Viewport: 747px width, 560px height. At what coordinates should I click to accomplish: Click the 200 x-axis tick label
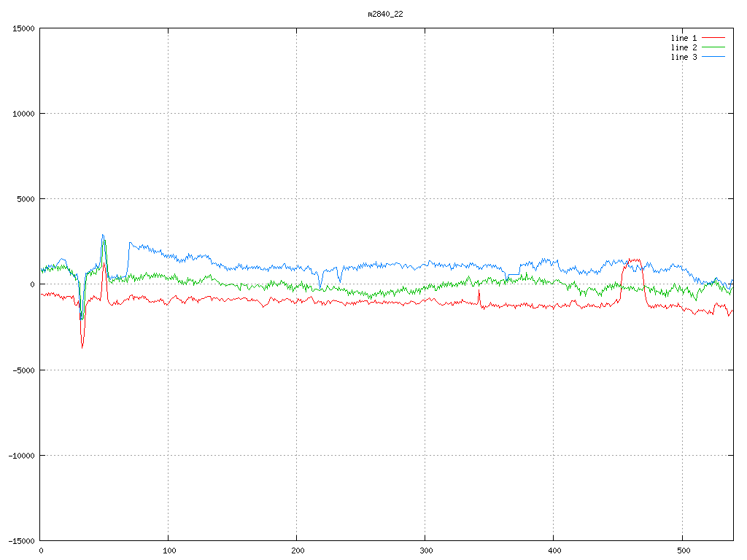pyautogui.click(x=297, y=551)
